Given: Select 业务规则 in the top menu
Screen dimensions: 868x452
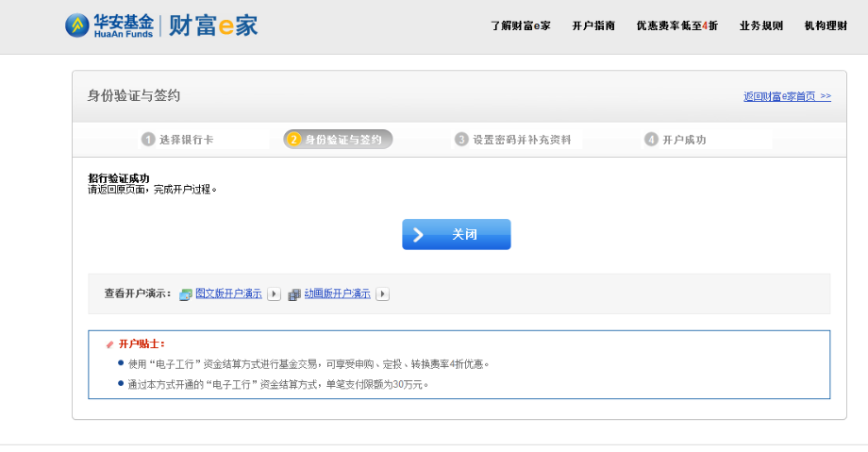Looking at the screenshot, I should coord(760,25).
